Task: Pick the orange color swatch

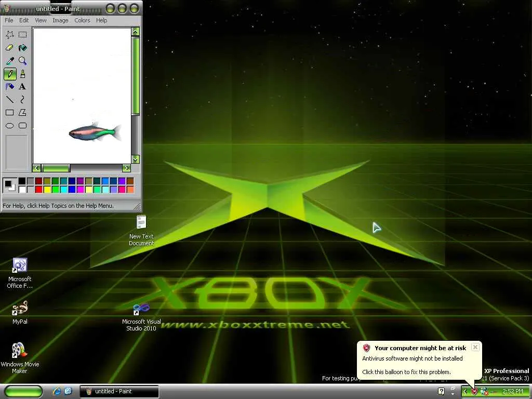Action: [130, 189]
